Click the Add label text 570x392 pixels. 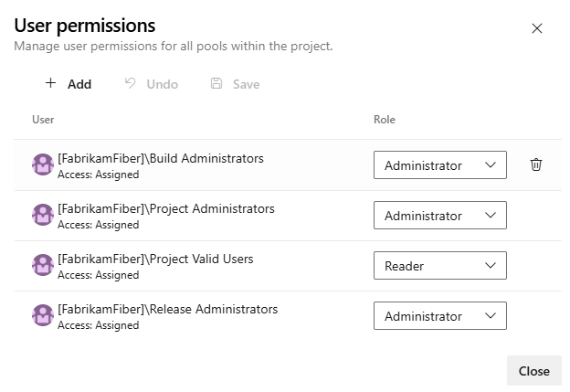(79, 84)
